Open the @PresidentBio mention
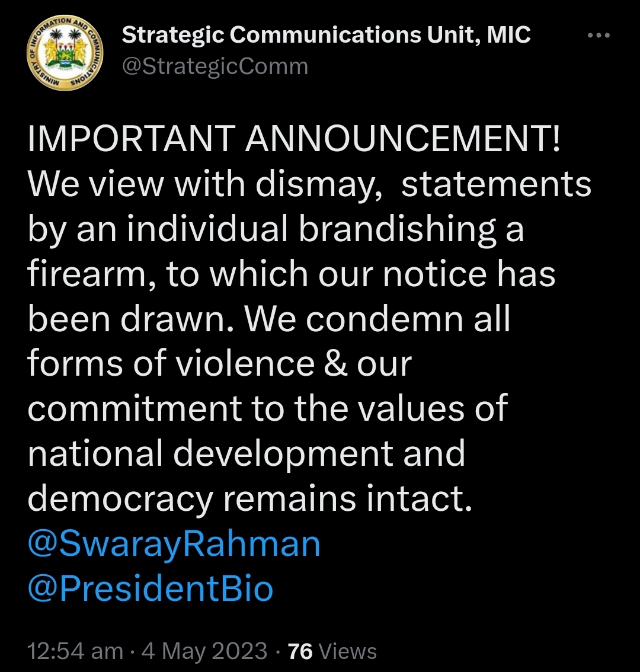Screen dimensions: 640x672 coord(151,588)
